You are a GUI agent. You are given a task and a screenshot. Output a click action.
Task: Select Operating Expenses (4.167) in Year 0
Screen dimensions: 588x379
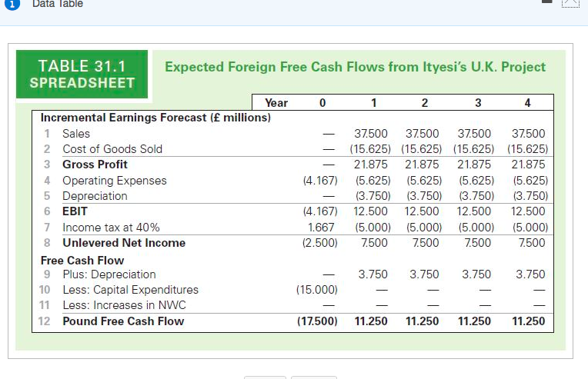(320, 181)
